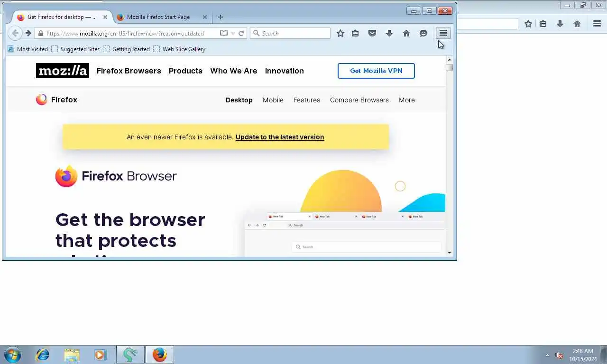Click Firefox taskbar button
607x364 pixels.
[160, 355]
